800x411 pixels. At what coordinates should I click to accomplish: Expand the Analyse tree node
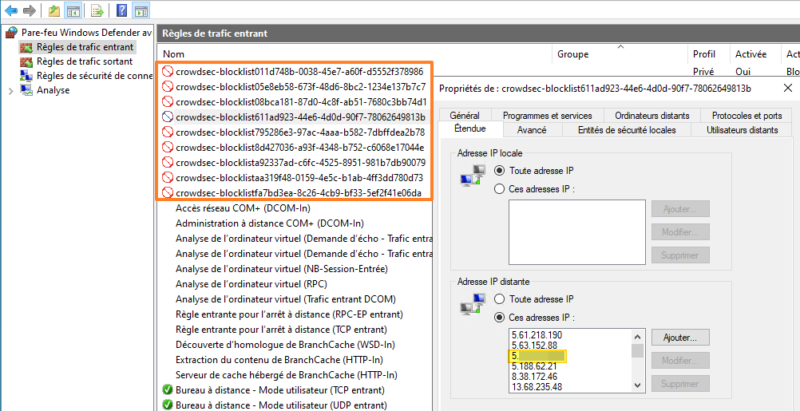[x=11, y=91]
